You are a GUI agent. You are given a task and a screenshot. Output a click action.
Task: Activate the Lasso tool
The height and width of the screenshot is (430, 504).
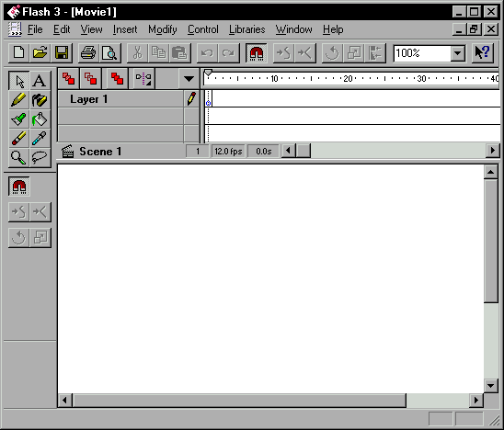coord(40,158)
